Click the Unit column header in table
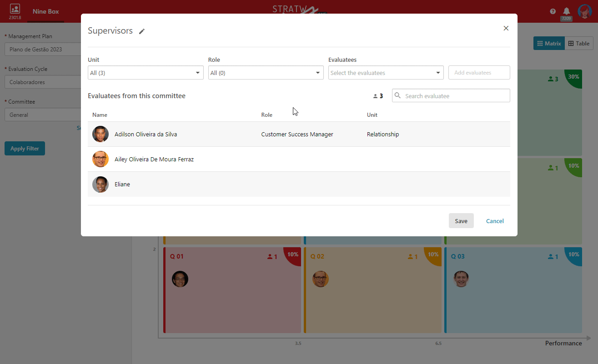The width and height of the screenshot is (598, 364). [372, 115]
